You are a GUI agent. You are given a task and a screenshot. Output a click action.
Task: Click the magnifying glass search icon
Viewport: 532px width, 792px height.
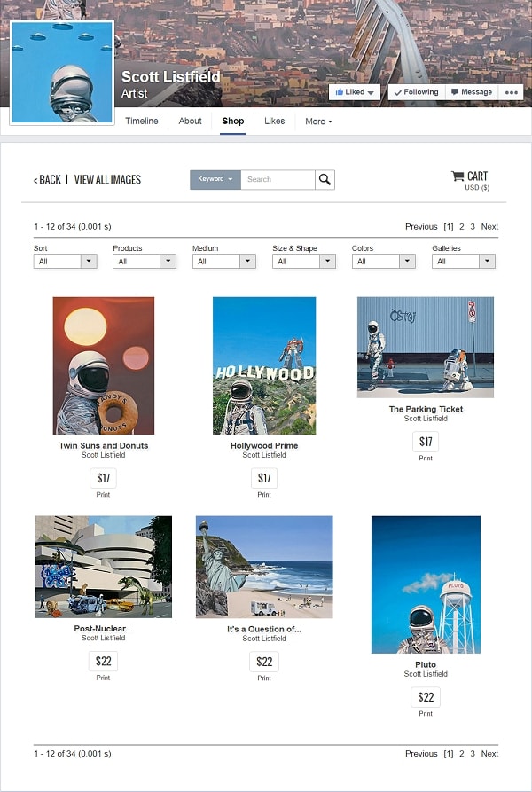[x=325, y=179]
